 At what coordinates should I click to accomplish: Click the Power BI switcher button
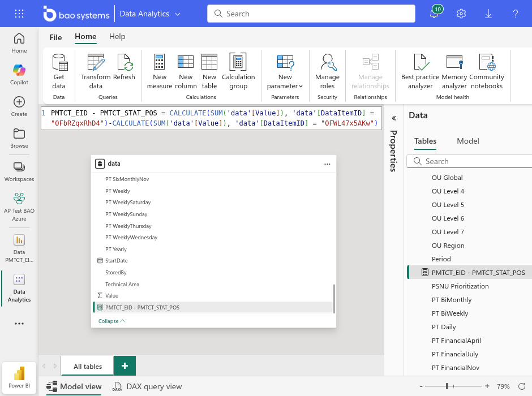(19, 378)
